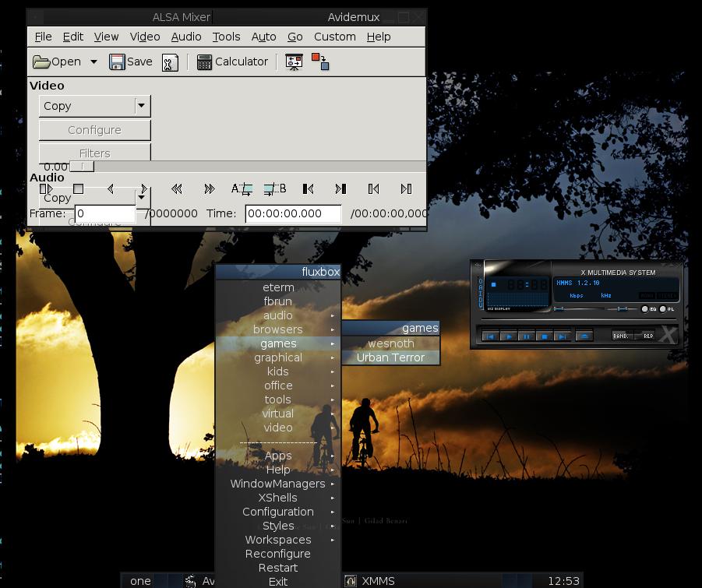The height and width of the screenshot is (588, 702).
Task: Open the Calculator tool in Avidemux
Action: [232, 62]
